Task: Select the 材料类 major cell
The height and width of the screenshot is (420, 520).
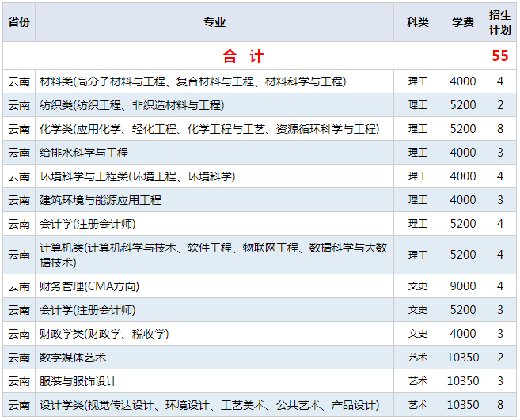Action: pos(214,81)
